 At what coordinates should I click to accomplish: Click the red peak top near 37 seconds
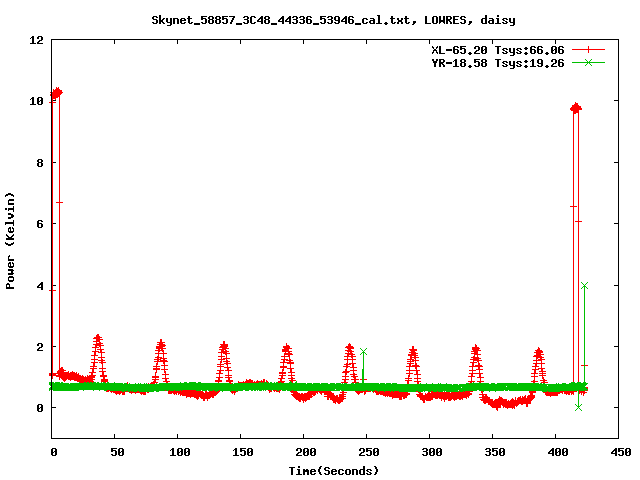[98, 338]
